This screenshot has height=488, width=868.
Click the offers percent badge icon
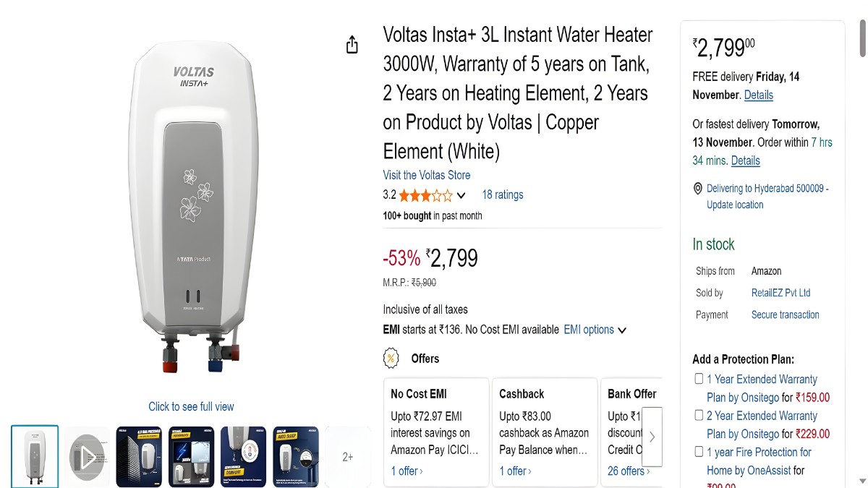click(x=391, y=358)
